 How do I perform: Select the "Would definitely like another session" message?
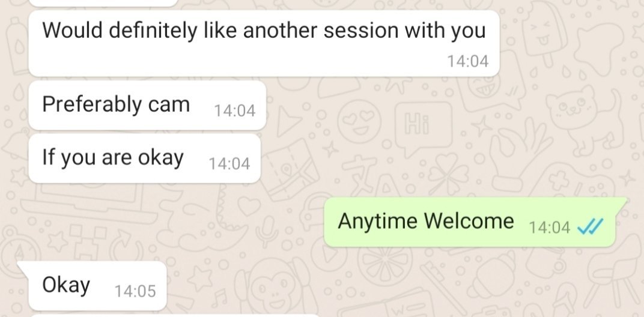(x=264, y=43)
